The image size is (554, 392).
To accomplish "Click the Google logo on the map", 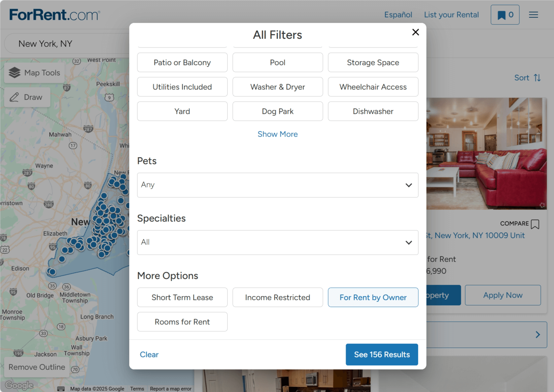I will (19, 385).
